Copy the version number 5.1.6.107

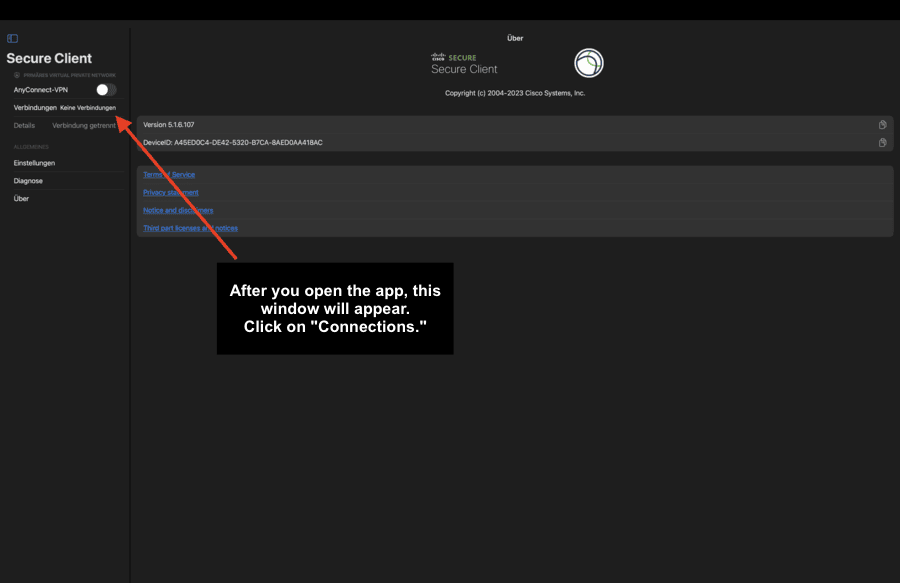882,125
